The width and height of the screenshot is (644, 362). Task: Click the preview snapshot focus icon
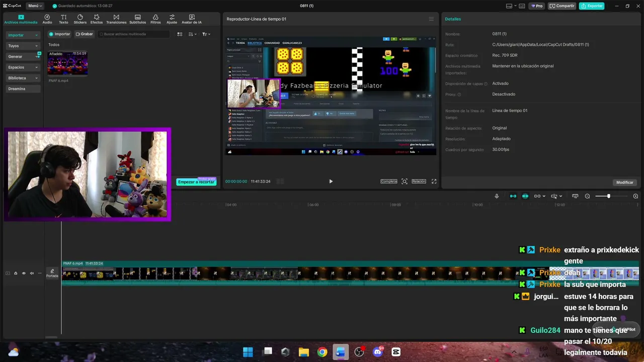pyautogui.click(x=405, y=182)
